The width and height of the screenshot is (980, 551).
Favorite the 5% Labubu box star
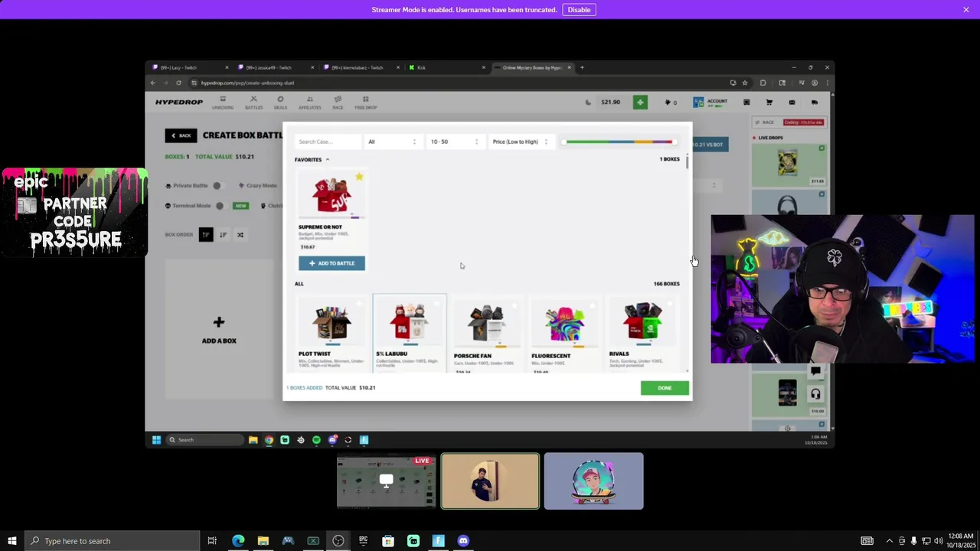[437, 304]
